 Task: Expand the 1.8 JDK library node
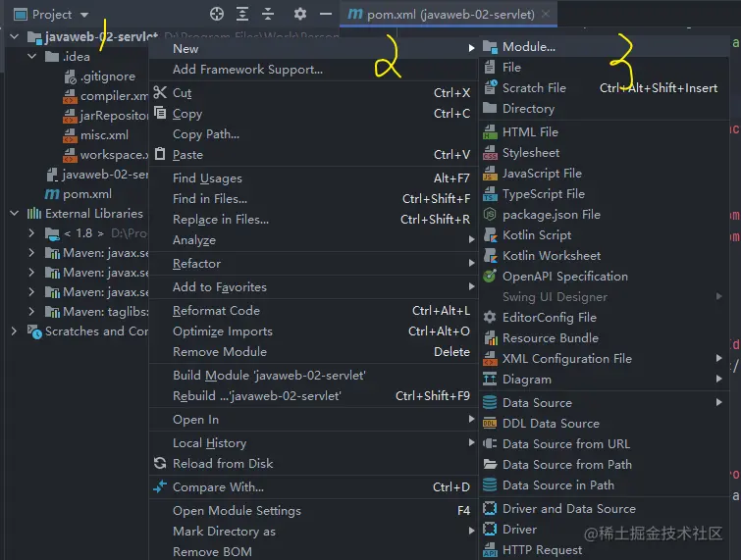[31, 232]
